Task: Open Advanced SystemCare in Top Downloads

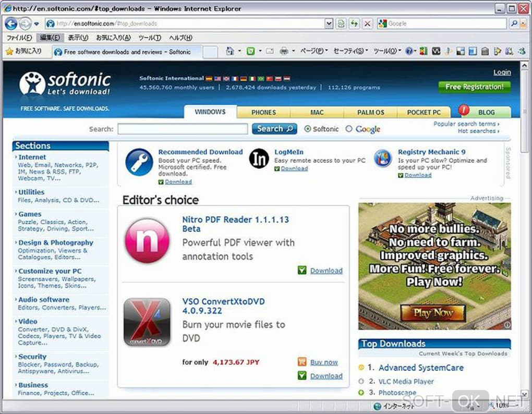Action: [x=421, y=368]
